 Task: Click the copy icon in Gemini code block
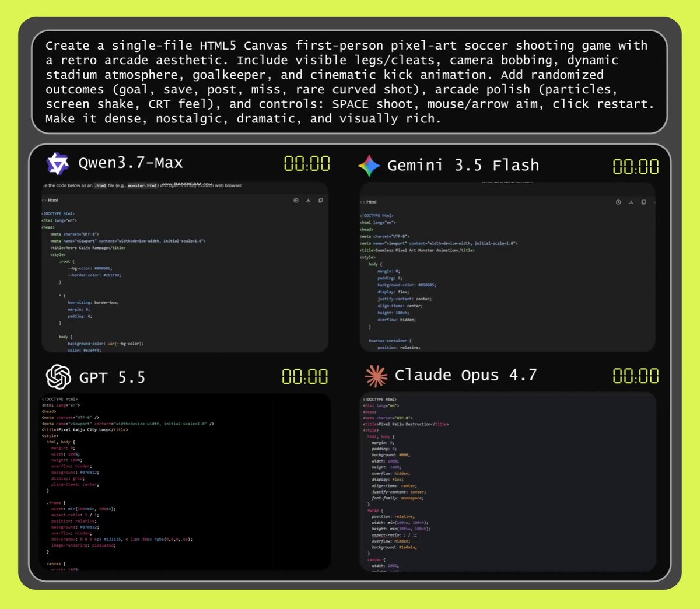click(643, 202)
